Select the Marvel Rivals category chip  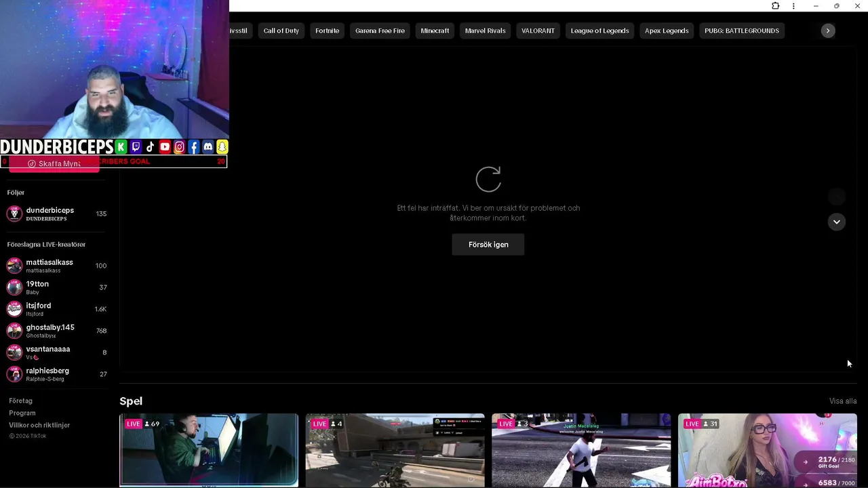click(485, 30)
